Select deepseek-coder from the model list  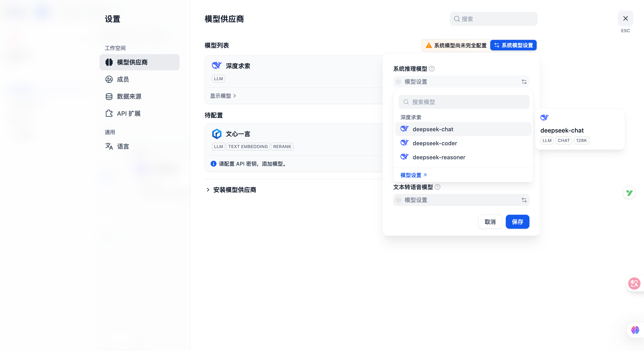tap(435, 143)
